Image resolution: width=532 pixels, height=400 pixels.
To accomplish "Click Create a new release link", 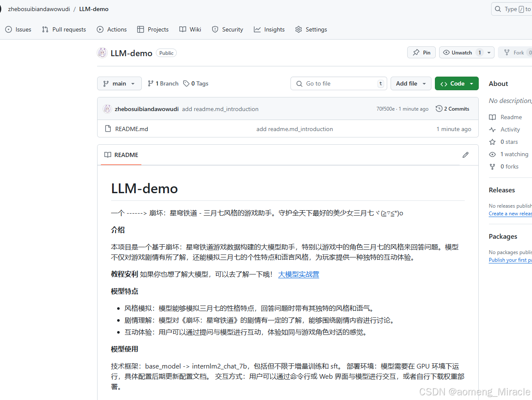I will click(510, 214).
